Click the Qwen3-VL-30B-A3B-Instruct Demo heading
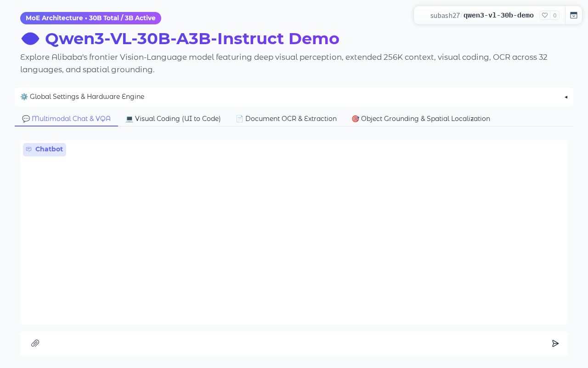The height and width of the screenshot is (368, 588). point(192,39)
